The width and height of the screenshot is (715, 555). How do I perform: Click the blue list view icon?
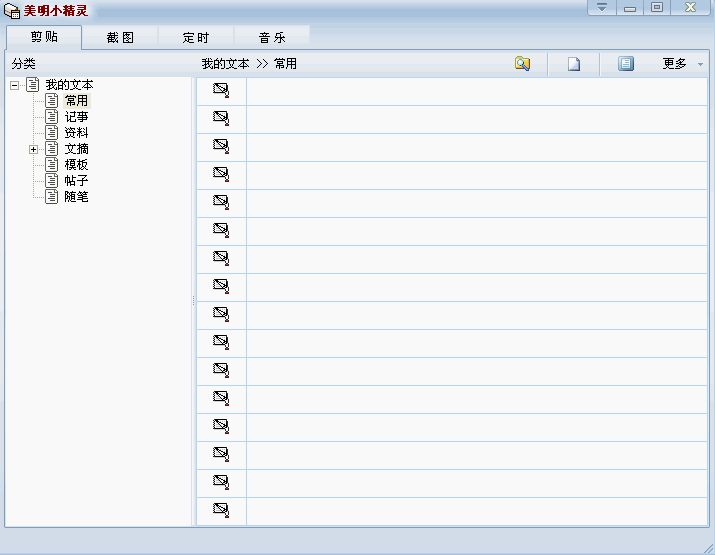point(626,63)
